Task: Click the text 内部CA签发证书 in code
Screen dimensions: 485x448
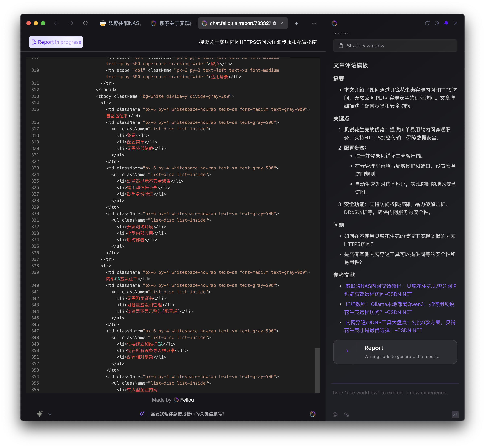Action: [122, 279]
